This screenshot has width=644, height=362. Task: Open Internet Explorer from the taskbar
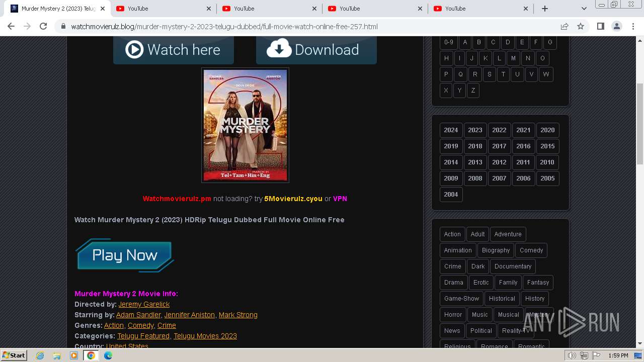pyautogui.click(x=40, y=355)
